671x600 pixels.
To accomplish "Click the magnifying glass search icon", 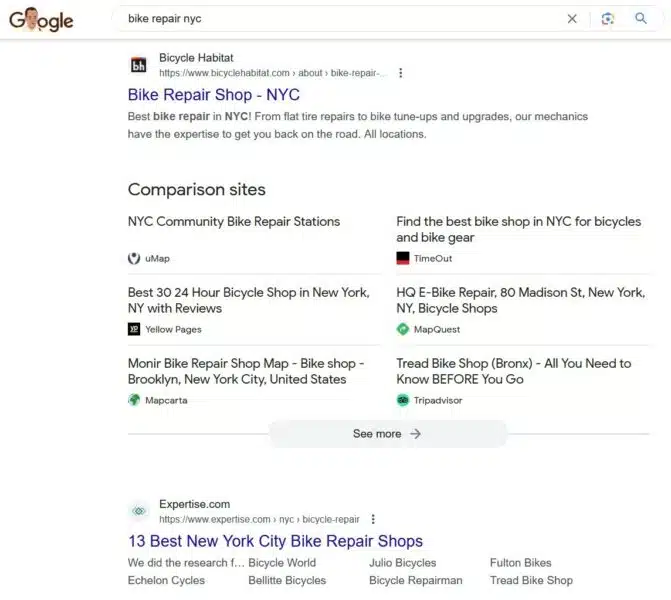I will pos(640,18).
